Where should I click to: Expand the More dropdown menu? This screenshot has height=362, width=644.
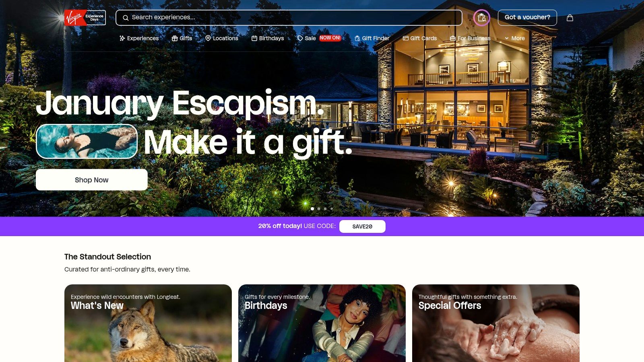coord(515,38)
